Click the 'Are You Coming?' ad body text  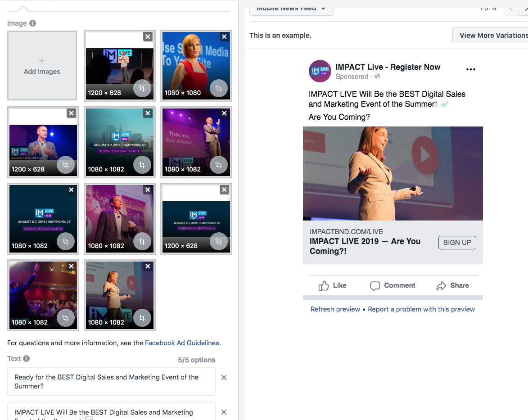[x=339, y=117]
